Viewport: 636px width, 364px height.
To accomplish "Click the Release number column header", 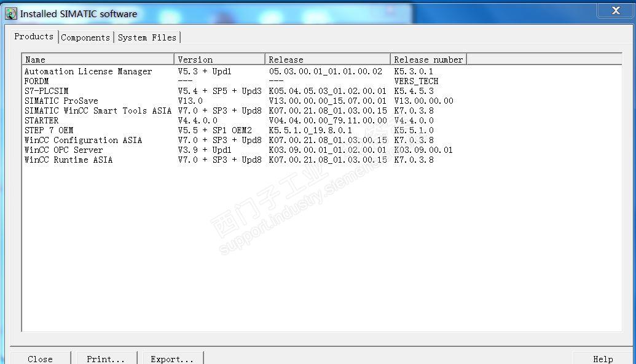I will coord(428,59).
